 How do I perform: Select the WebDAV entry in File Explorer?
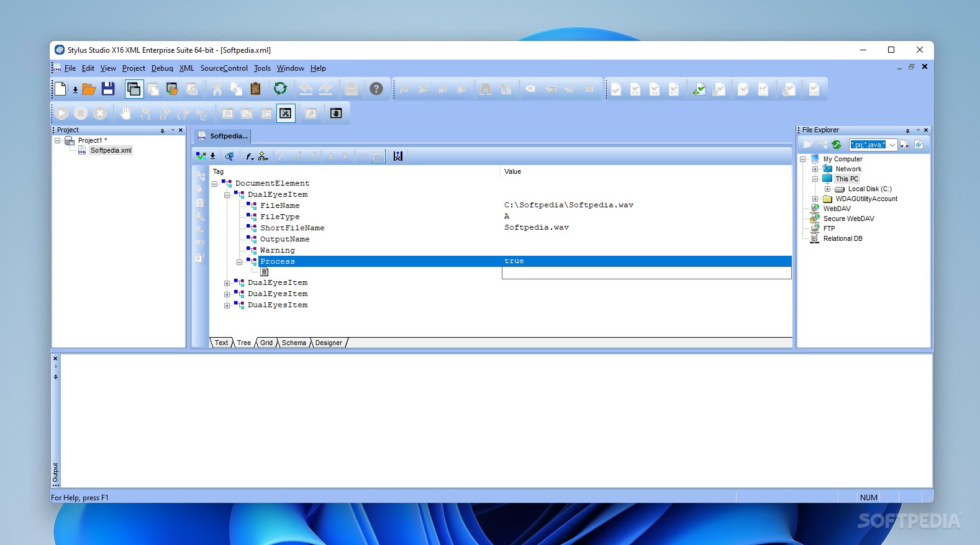coord(837,209)
